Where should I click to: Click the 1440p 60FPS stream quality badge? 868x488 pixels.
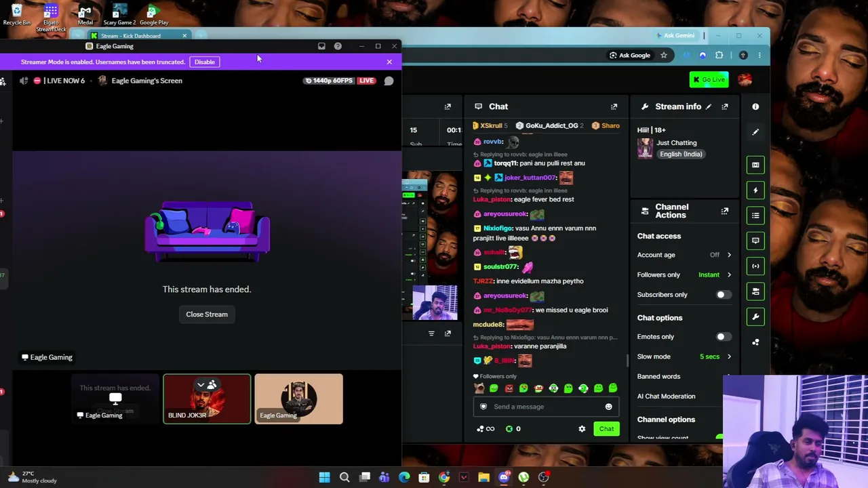(x=329, y=81)
